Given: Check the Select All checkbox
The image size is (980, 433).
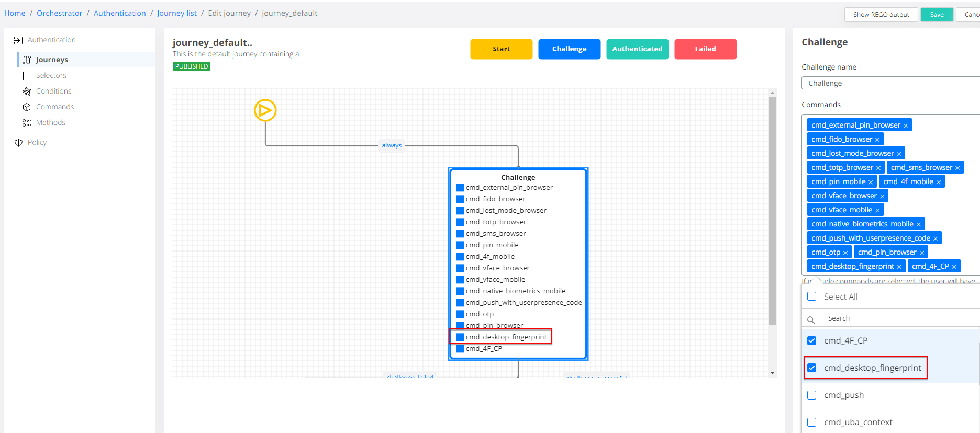Looking at the screenshot, I should [x=811, y=297].
